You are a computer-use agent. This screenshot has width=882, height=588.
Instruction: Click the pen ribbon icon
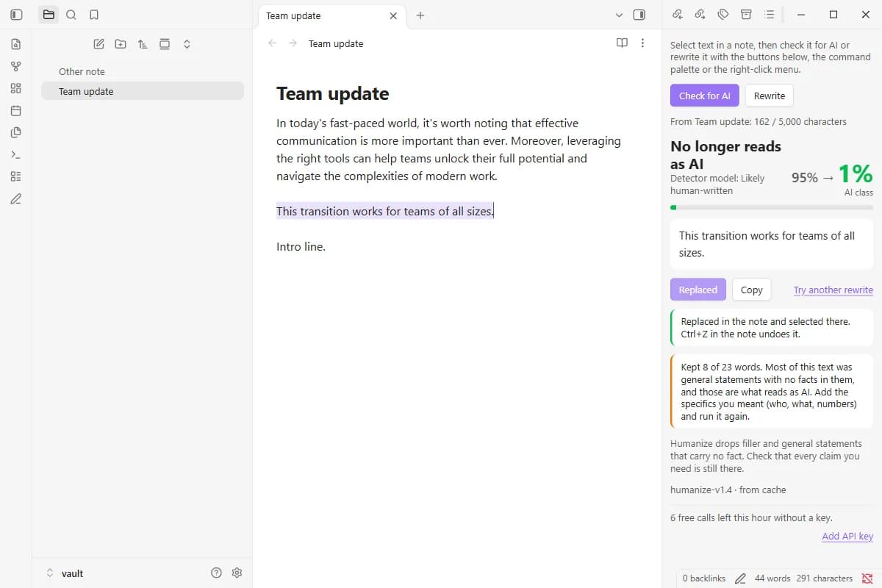[16, 198]
